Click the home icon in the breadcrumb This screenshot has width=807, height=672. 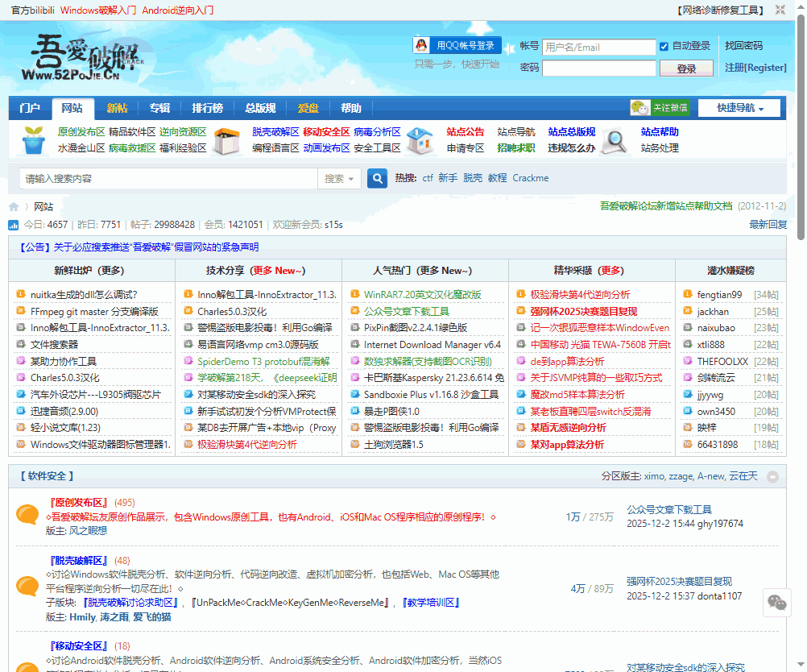coord(14,207)
